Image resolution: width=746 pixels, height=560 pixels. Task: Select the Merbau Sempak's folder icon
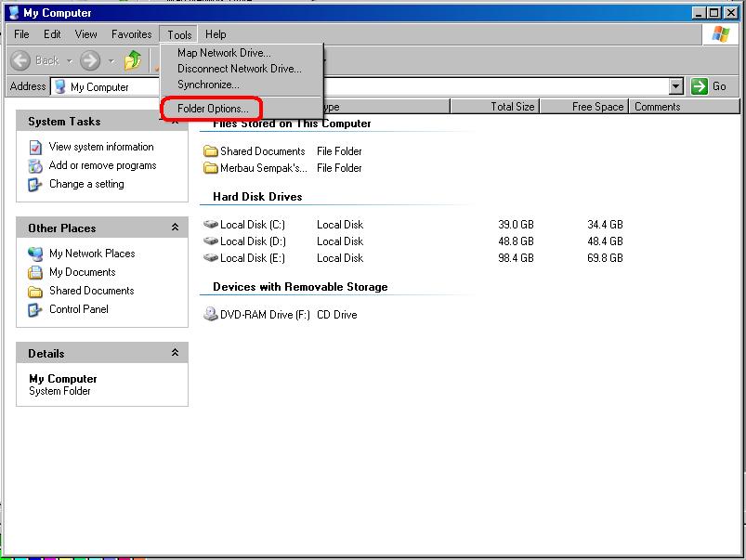click(x=210, y=168)
